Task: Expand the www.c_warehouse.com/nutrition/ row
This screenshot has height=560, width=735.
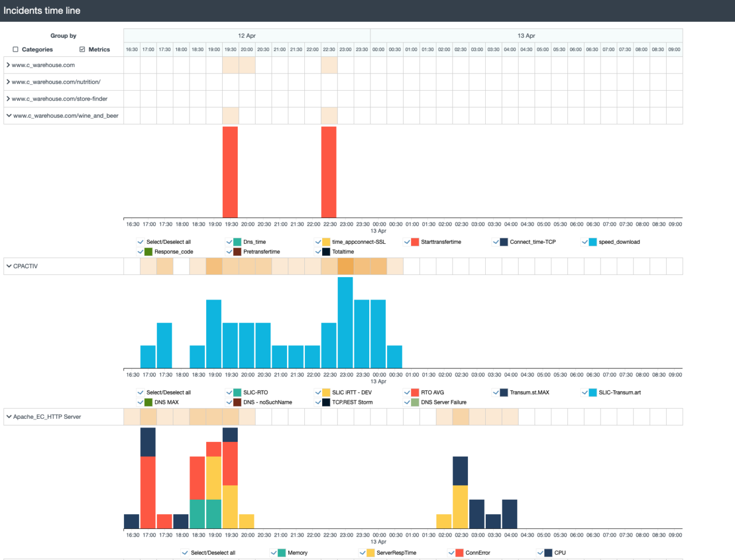Action: click(x=8, y=81)
